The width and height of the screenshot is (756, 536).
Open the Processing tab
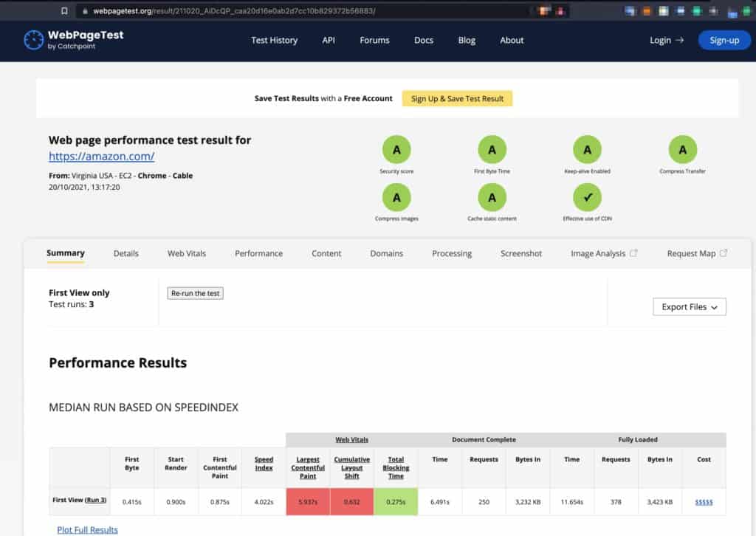[x=452, y=253]
